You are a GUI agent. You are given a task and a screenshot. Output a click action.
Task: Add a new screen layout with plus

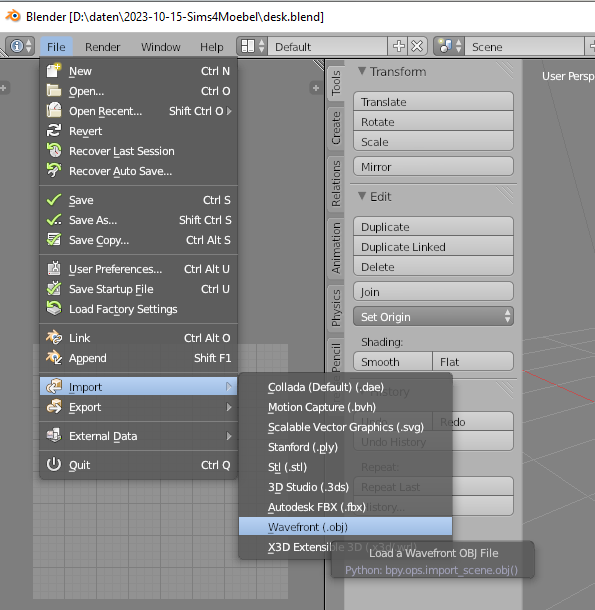[x=398, y=46]
